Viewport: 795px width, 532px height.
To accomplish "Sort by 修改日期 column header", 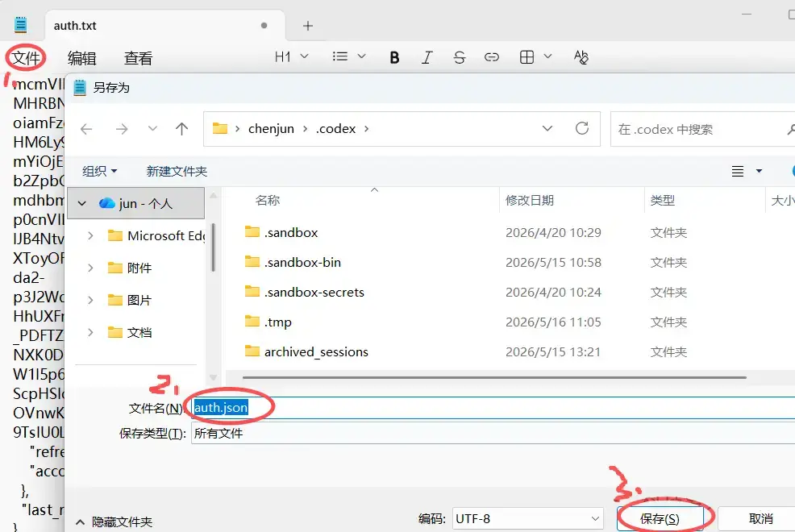I will 529,201.
